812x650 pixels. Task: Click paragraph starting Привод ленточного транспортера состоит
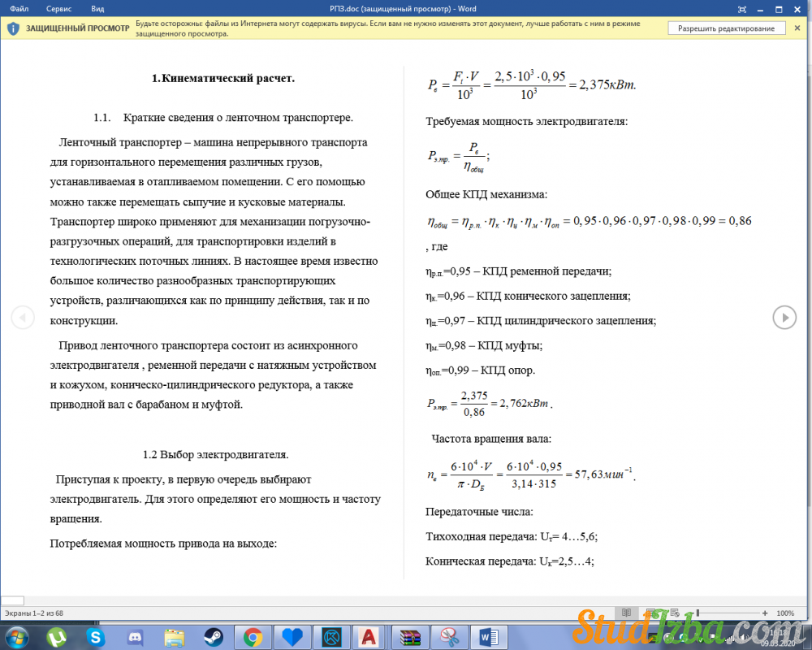click(213, 375)
